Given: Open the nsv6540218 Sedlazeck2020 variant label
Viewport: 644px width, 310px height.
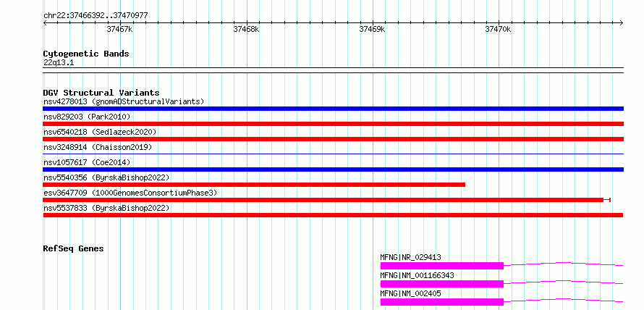Looking at the screenshot, I should coord(100,132).
